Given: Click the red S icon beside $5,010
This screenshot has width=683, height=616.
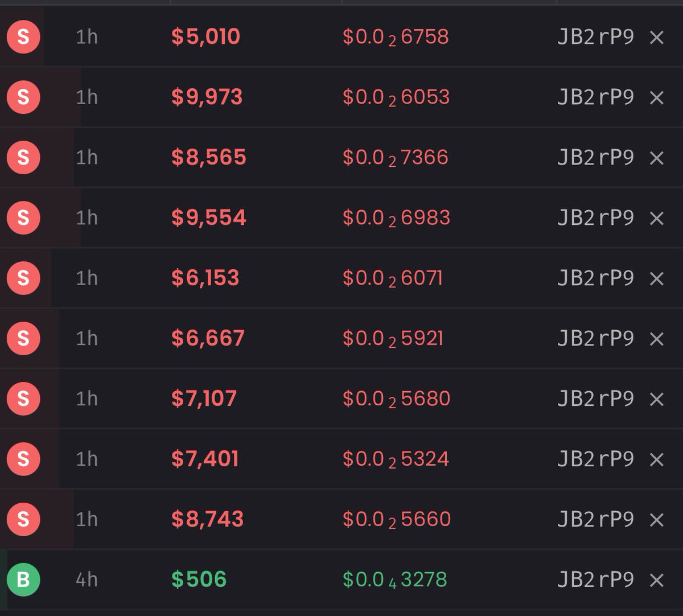Looking at the screenshot, I should pyautogui.click(x=23, y=37).
